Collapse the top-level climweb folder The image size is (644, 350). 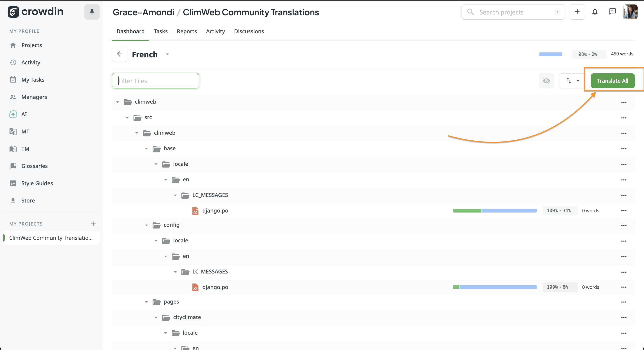[x=118, y=102]
